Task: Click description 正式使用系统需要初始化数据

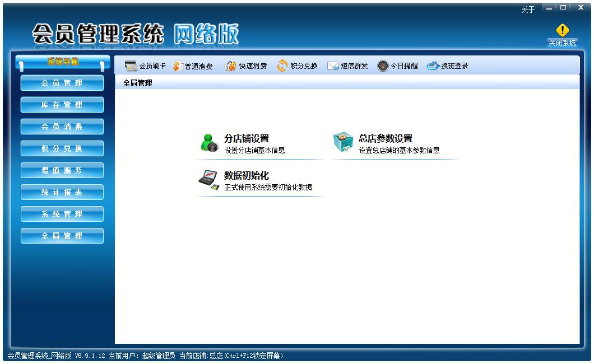Action: point(268,187)
